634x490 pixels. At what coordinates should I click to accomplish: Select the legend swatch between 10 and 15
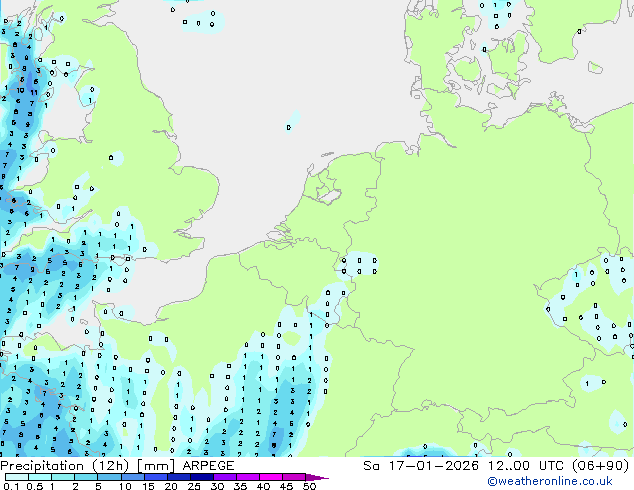point(132,477)
